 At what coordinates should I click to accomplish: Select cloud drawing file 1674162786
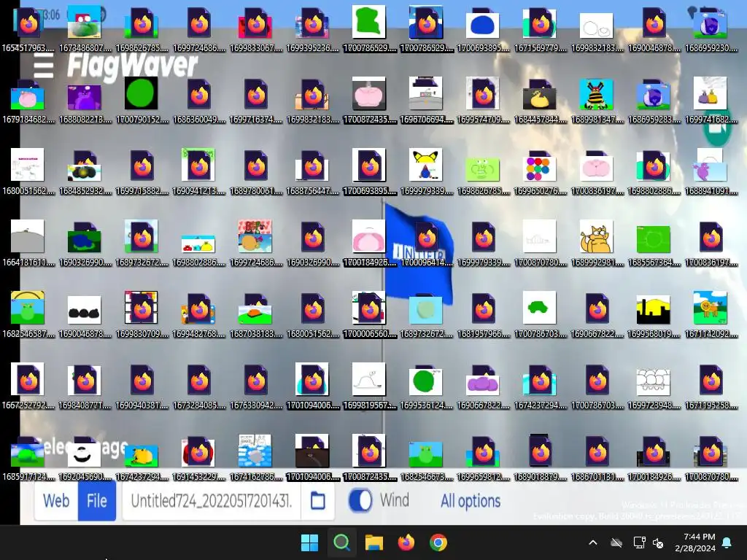coord(256,457)
